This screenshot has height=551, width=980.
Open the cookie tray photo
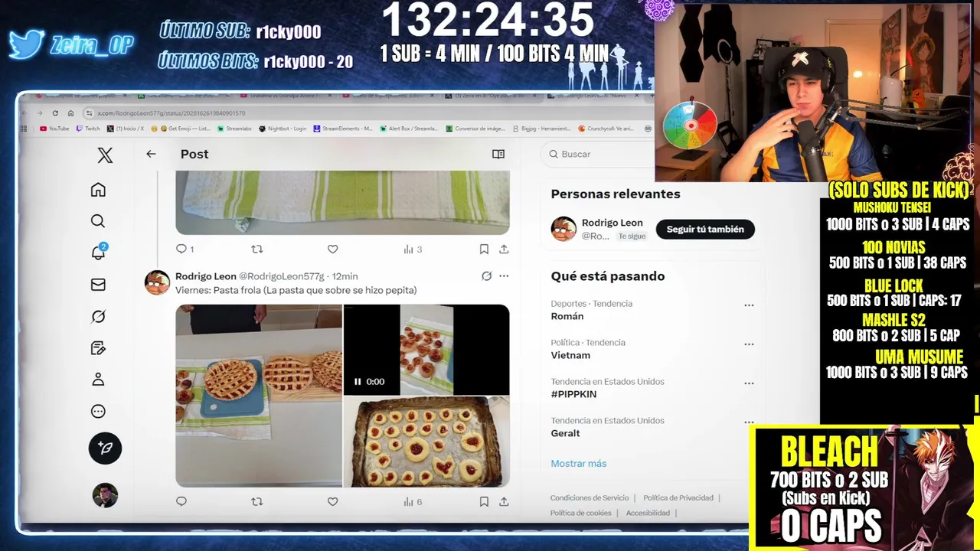coord(426,442)
